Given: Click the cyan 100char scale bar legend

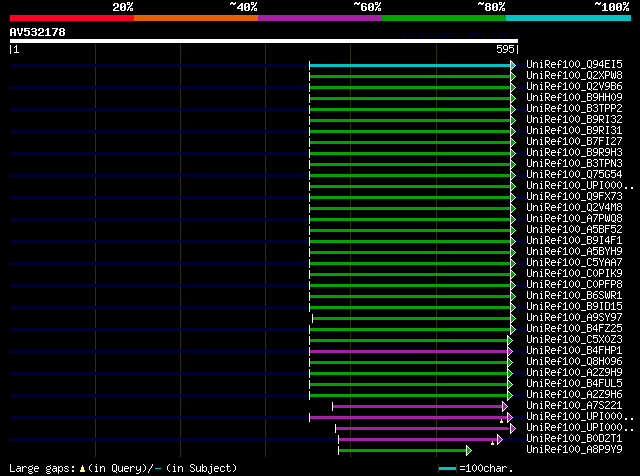Looking at the screenshot, I should (447, 469).
